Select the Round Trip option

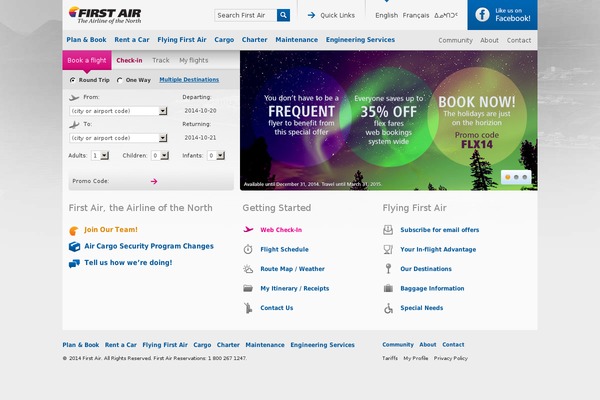click(72, 80)
